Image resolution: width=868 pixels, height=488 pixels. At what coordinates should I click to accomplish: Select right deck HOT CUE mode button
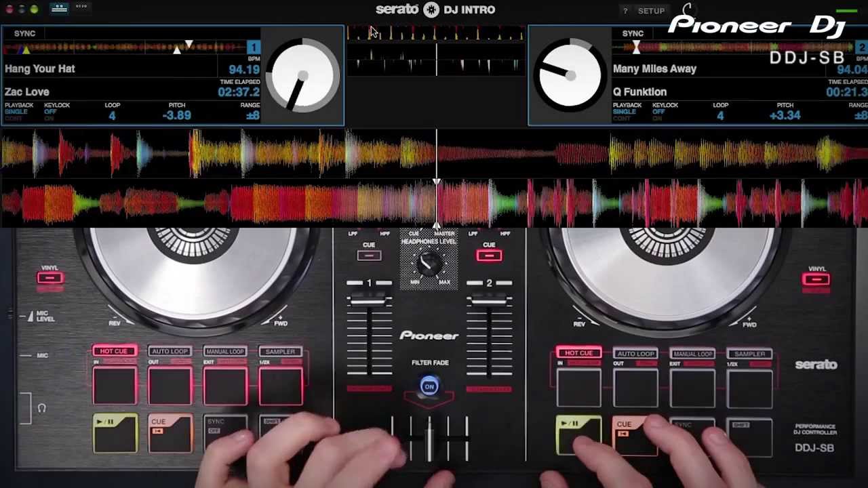(x=578, y=353)
